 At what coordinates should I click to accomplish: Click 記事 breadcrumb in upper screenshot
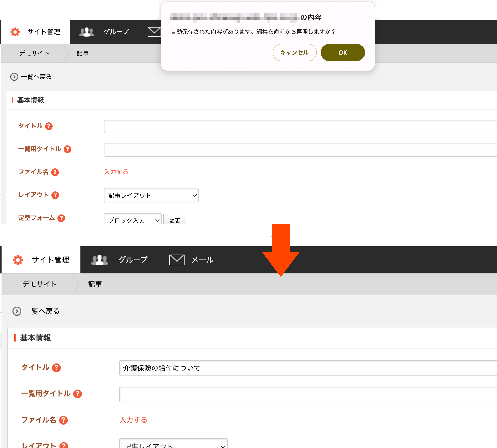coord(83,53)
